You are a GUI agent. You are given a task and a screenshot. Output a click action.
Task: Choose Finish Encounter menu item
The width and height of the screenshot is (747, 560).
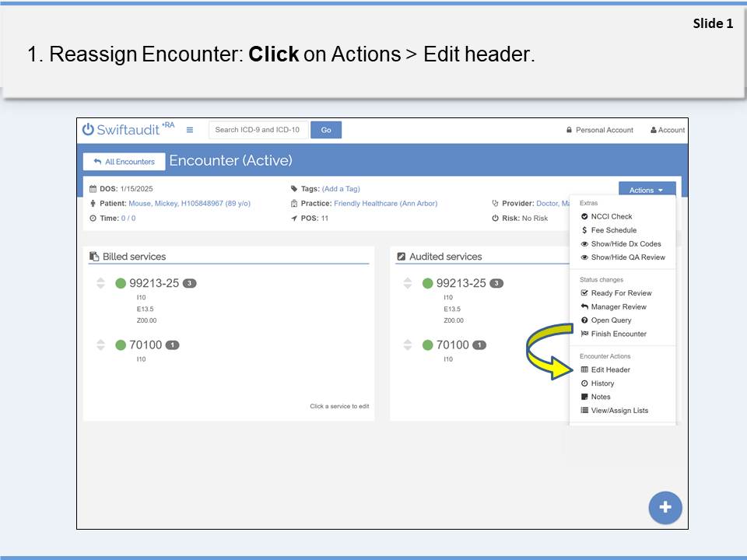[x=618, y=334]
